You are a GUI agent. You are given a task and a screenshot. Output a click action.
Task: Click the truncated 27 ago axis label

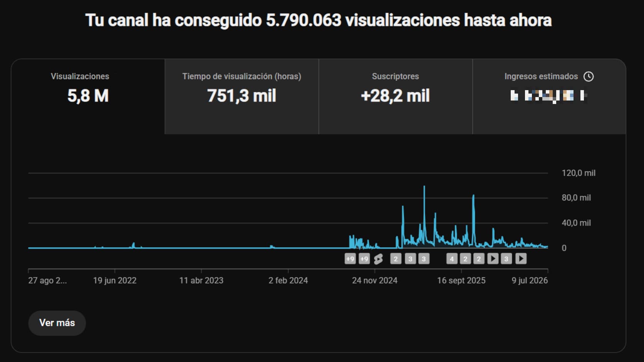(47, 280)
